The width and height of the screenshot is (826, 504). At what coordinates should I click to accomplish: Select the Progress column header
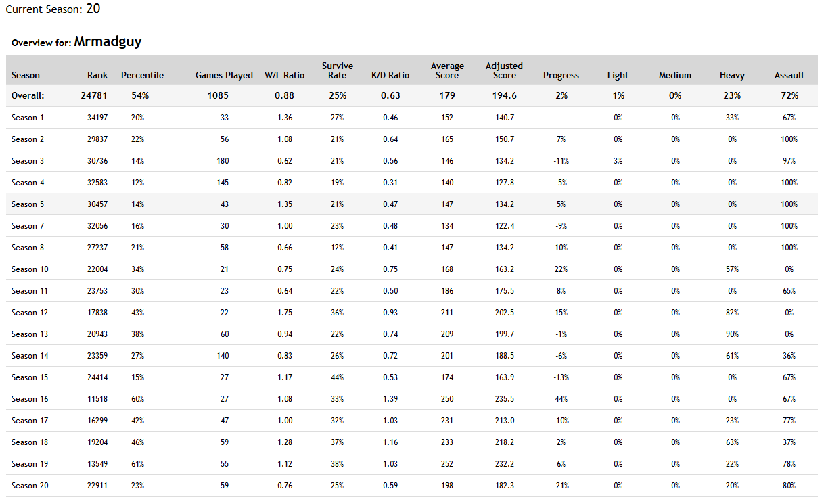coord(561,75)
